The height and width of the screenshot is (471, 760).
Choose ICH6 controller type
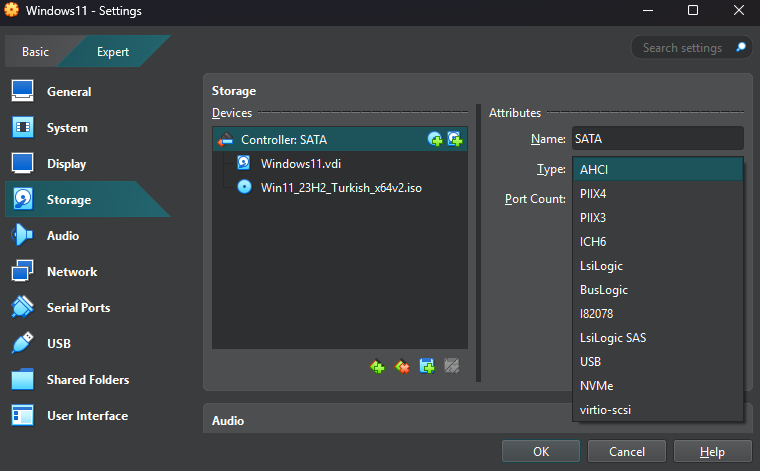(658, 242)
